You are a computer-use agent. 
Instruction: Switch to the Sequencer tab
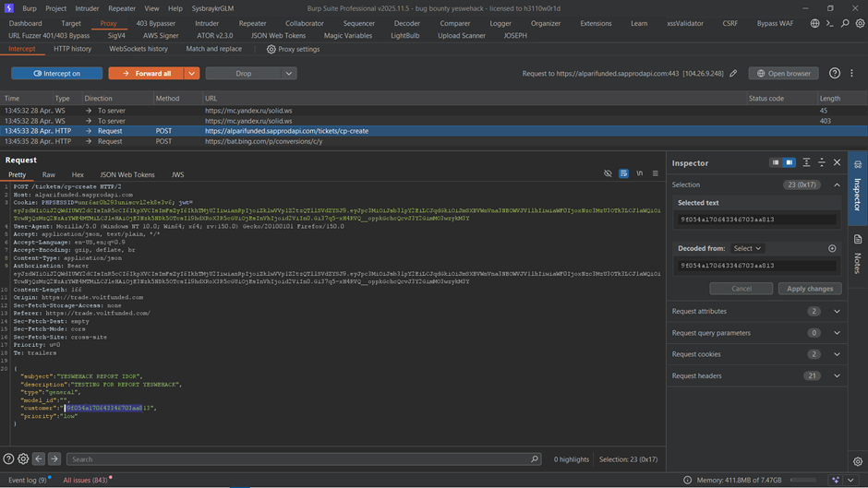point(358,23)
